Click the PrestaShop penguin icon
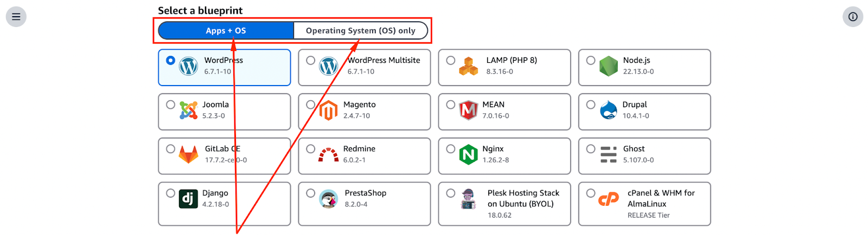 click(x=329, y=199)
